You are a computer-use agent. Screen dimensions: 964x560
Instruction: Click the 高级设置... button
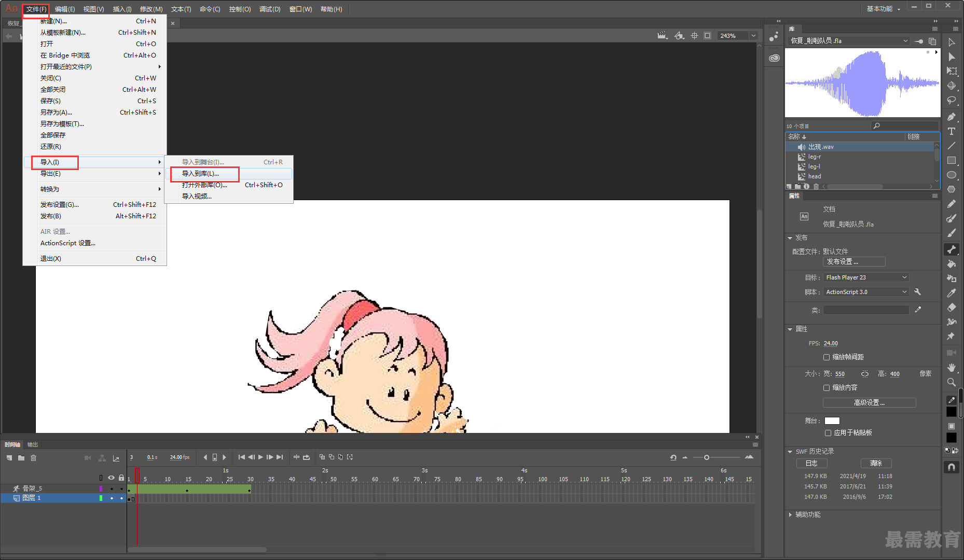click(x=870, y=402)
